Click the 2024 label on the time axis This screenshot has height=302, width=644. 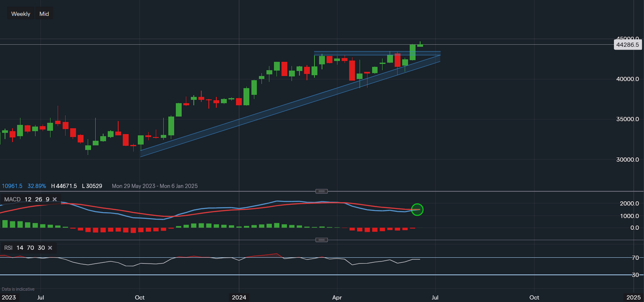click(x=239, y=297)
